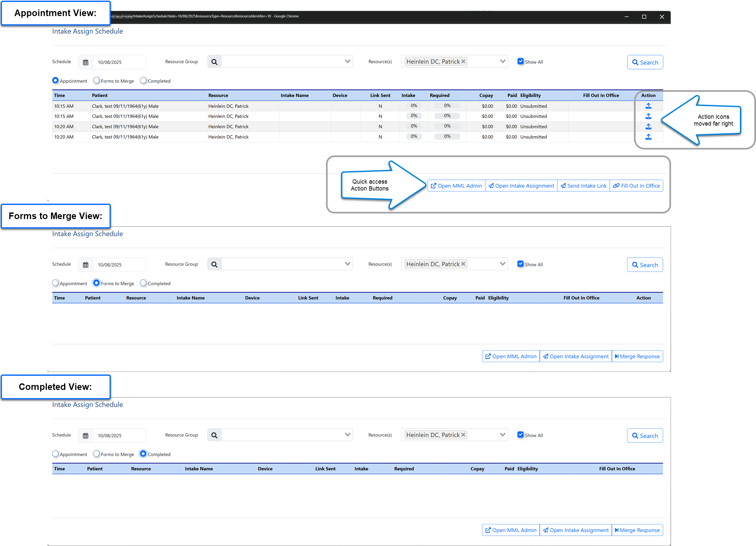
Task: Select Completed radio in Forms to Merge View
Action: pyautogui.click(x=143, y=283)
